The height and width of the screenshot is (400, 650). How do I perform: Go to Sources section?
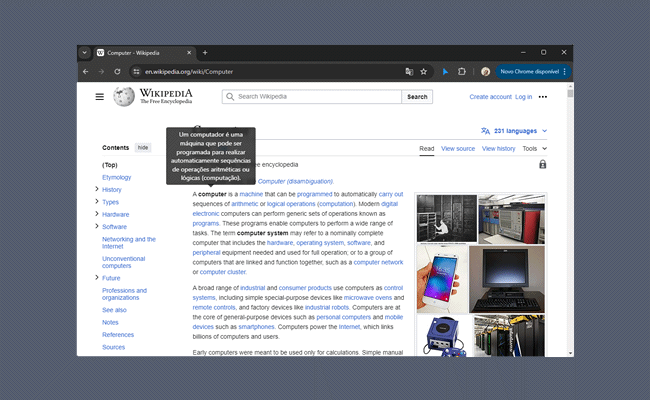point(114,347)
